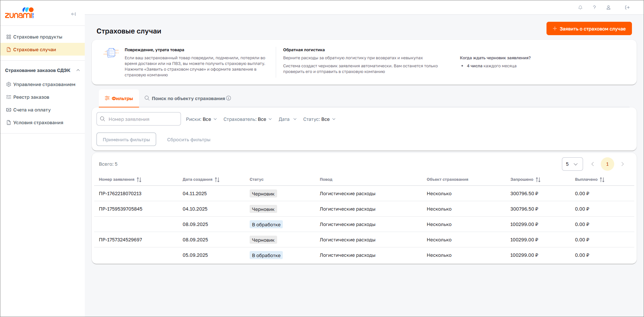This screenshot has width=644, height=317.
Task: Open the page size selector showing 5
Action: 572,164
